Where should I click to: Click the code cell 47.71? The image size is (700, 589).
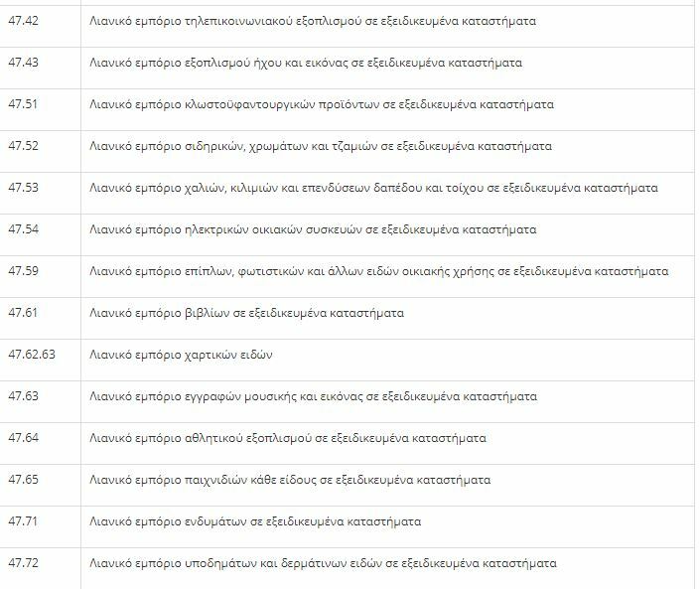[23, 521]
